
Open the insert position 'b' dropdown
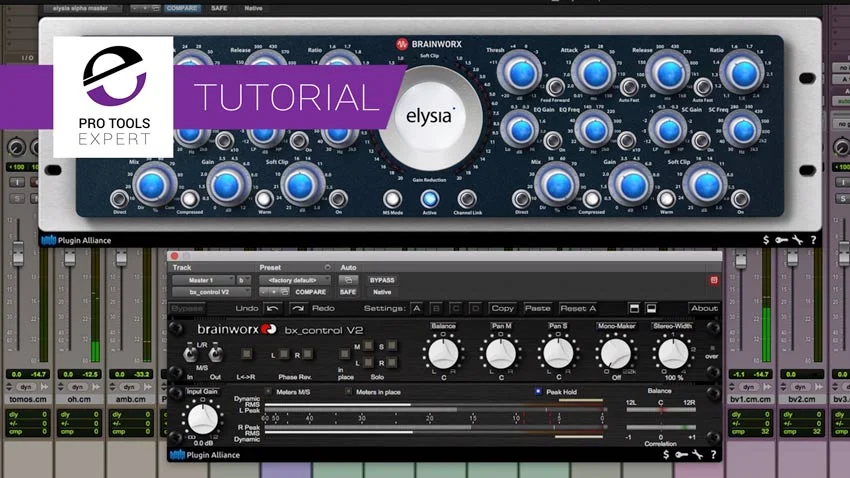[x=244, y=280]
